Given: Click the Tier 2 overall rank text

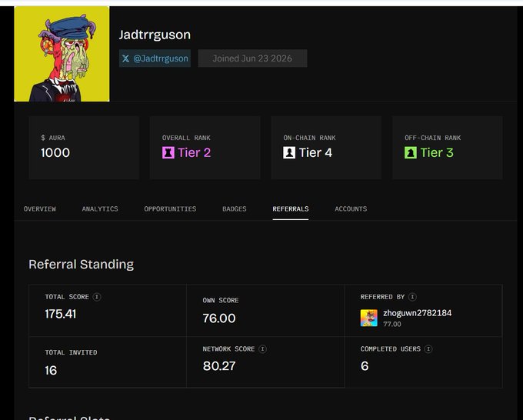Looking at the screenshot, I should click(x=195, y=153).
